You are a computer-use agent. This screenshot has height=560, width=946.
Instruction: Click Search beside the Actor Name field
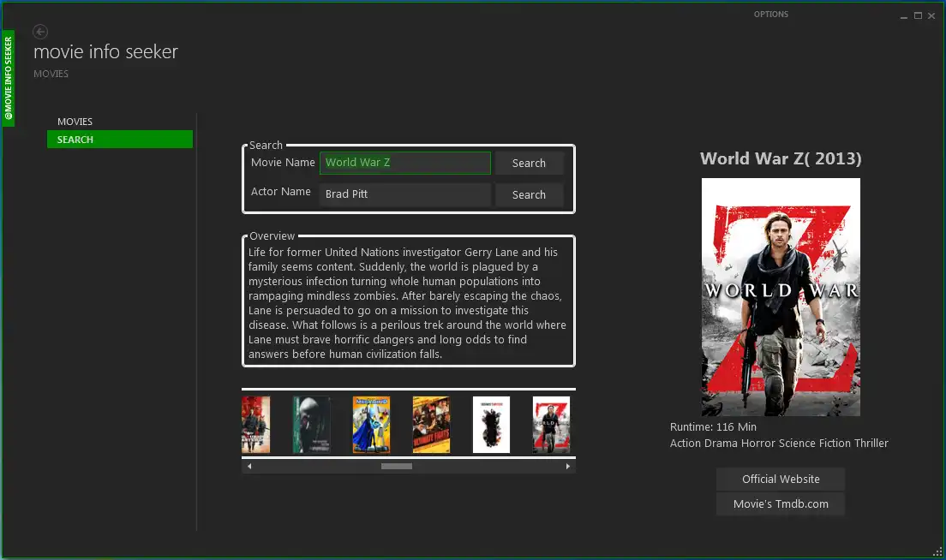pos(529,194)
